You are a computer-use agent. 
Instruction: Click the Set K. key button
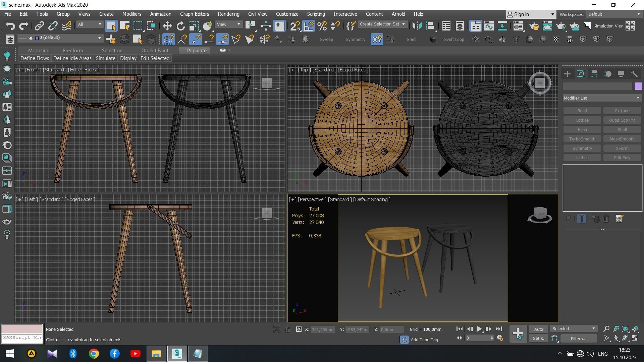538,339
